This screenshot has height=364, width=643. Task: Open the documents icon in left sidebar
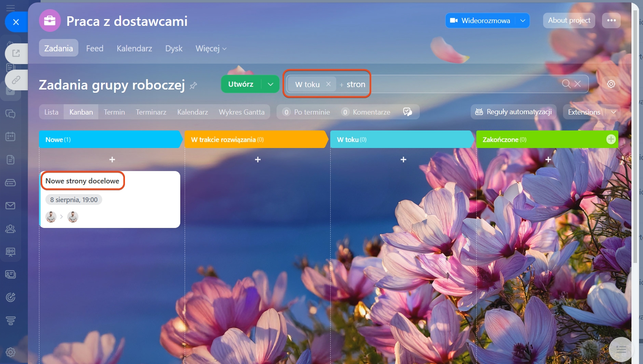(x=10, y=160)
